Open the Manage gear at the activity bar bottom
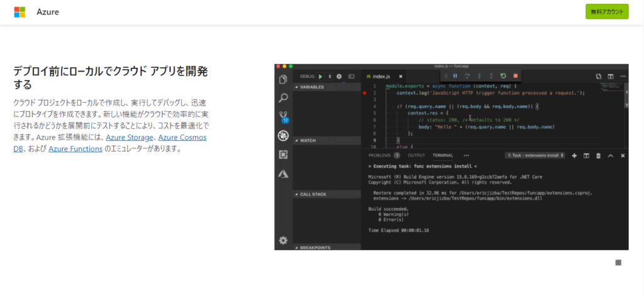Image resolution: width=644 pixels, height=296 pixels. [x=283, y=240]
